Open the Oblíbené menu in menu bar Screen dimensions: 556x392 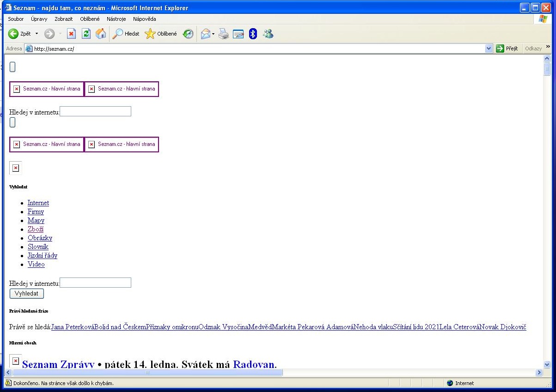90,19
